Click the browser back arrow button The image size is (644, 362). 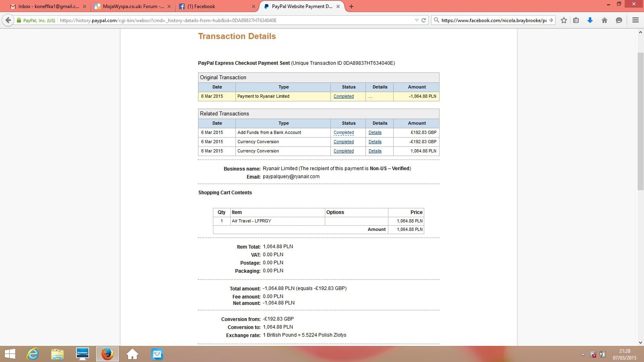[8, 20]
